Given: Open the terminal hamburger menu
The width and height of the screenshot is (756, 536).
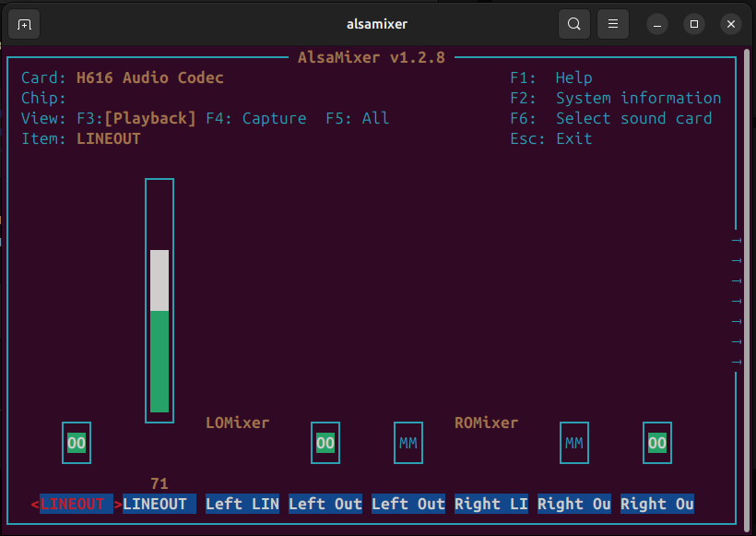Looking at the screenshot, I should tap(613, 24).
